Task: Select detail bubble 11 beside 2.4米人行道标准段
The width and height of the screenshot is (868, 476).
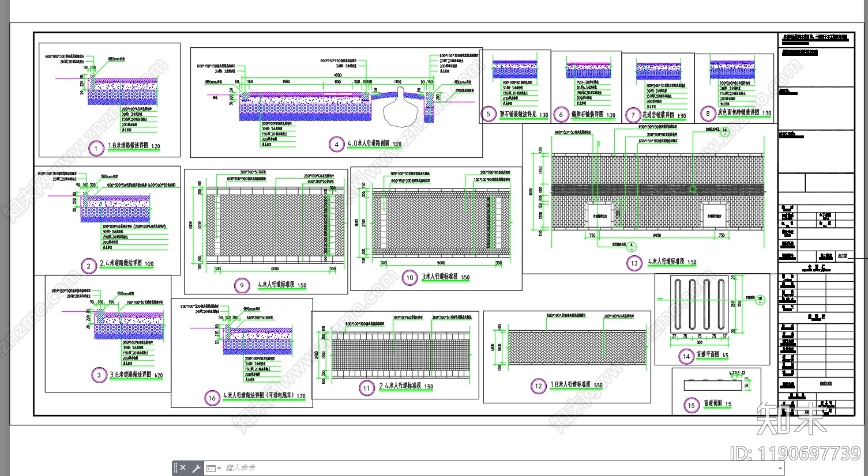Action: click(x=366, y=388)
